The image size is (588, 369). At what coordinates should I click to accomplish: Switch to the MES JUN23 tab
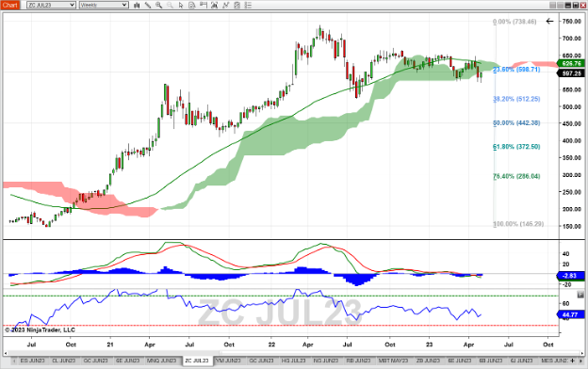pyautogui.click(x=554, y=361)
